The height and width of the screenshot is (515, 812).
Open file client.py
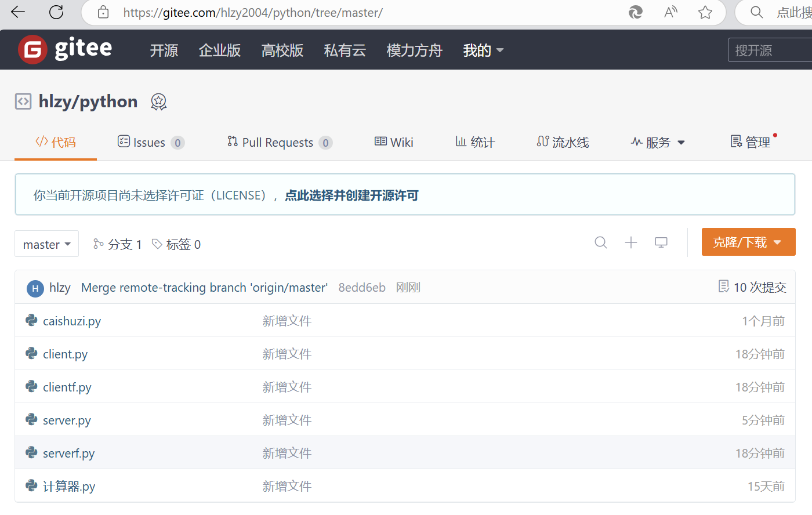click(x=66, y=354)
